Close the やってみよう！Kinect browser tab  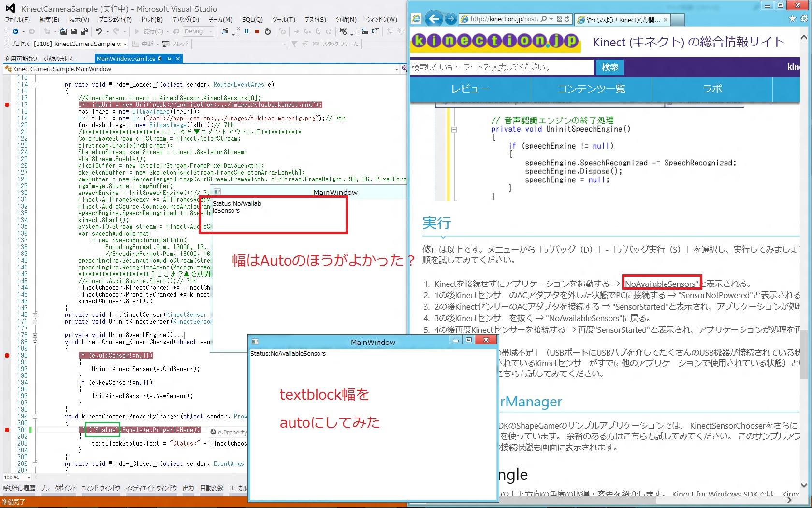666,20
